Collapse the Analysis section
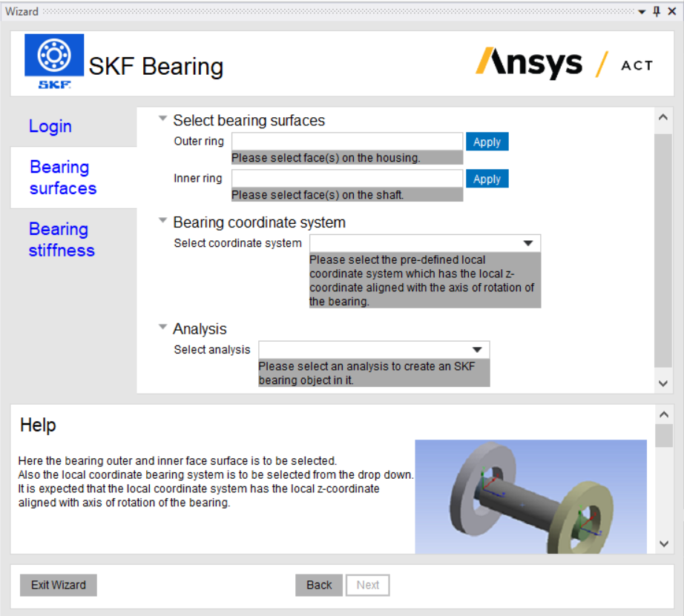The image size is (684, 616). [162, 326]
